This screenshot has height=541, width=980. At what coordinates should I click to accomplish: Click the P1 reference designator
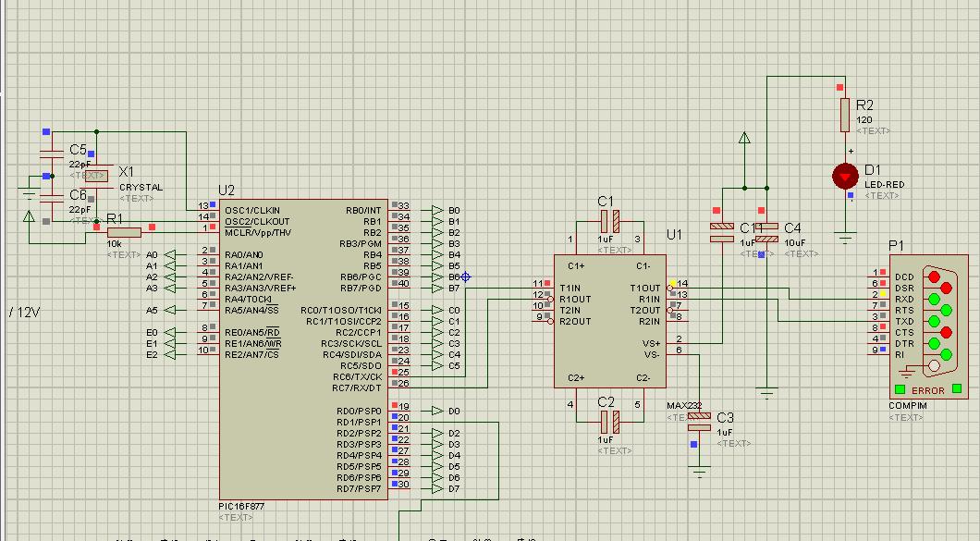point(896,246)
